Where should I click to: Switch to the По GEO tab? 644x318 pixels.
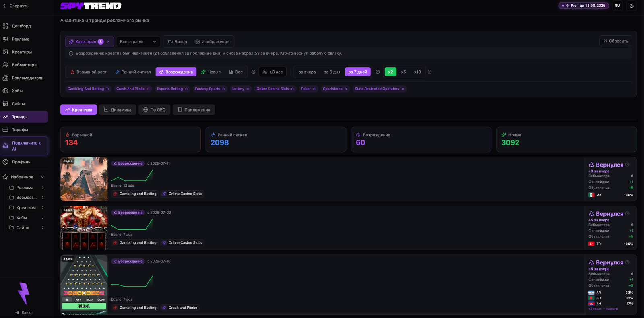coord(154,109)
